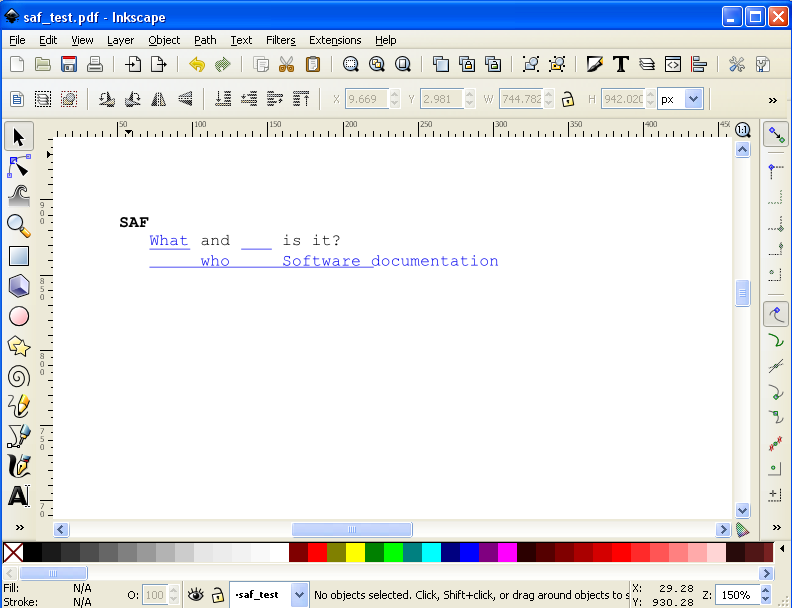Select the Zoom magnifier tool
792x608 pixels.
point(19,226)
